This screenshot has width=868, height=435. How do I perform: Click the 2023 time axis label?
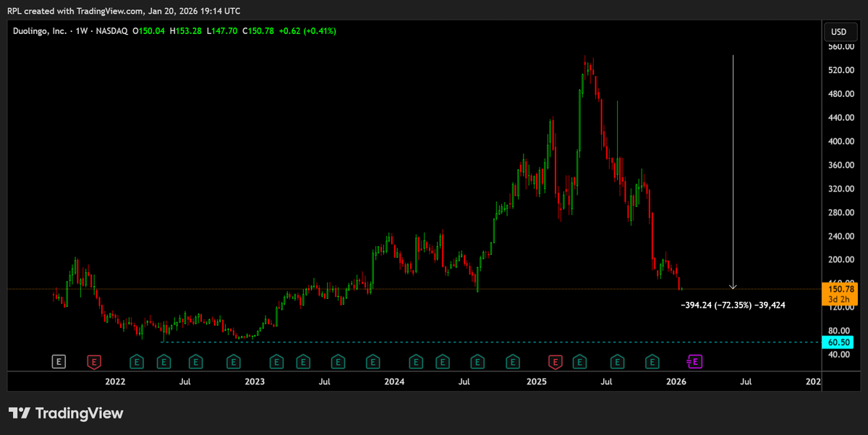point(255,381)
